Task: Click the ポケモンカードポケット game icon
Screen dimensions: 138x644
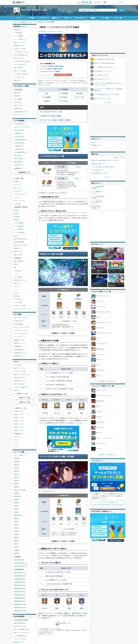Action: tap(93, 296)
